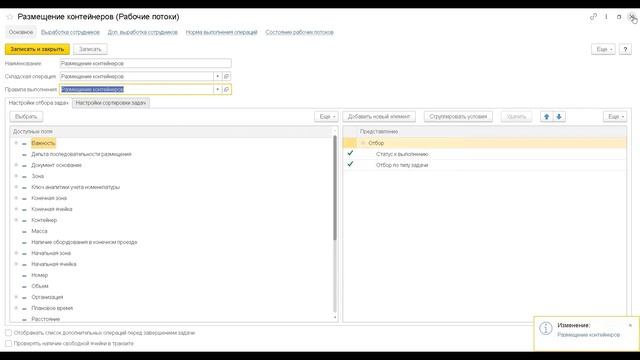Open the Правила выполнения linked item icon

pyautogui.click(x=227, y=89)
